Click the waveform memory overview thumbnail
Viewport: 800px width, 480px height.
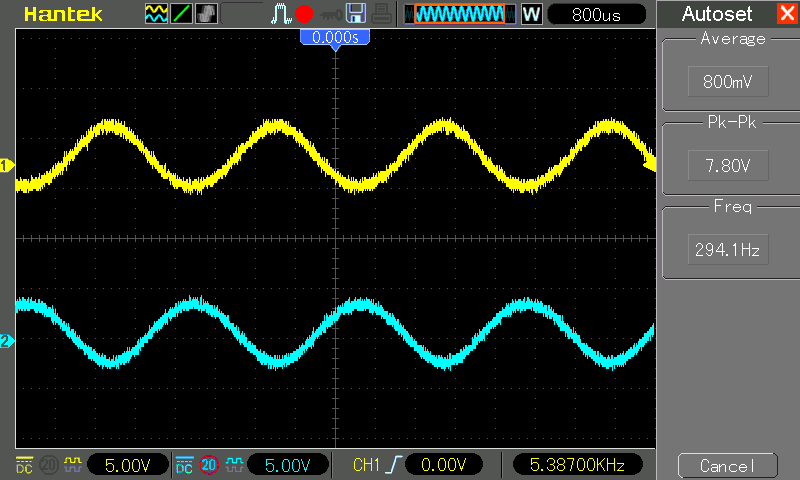click(459, 14)
